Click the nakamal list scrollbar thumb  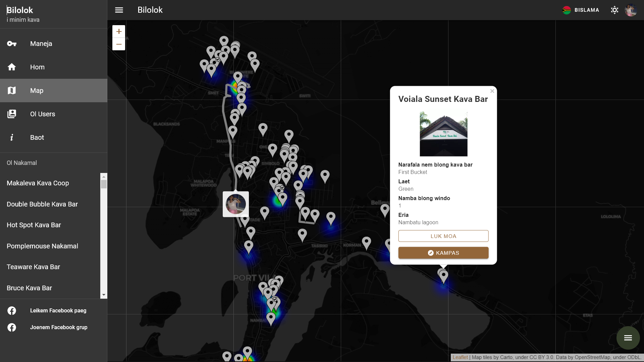(x=104, y=184)
